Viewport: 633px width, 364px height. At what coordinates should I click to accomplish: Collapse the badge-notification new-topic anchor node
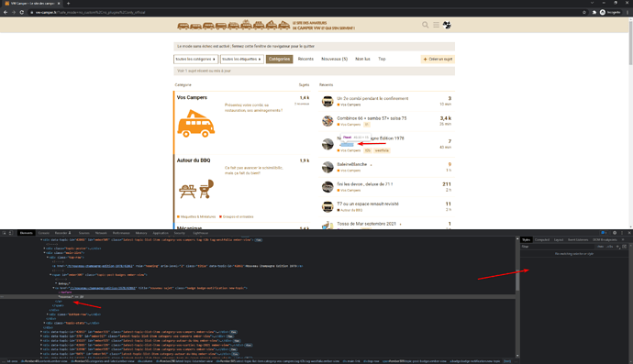coord(54,288)
